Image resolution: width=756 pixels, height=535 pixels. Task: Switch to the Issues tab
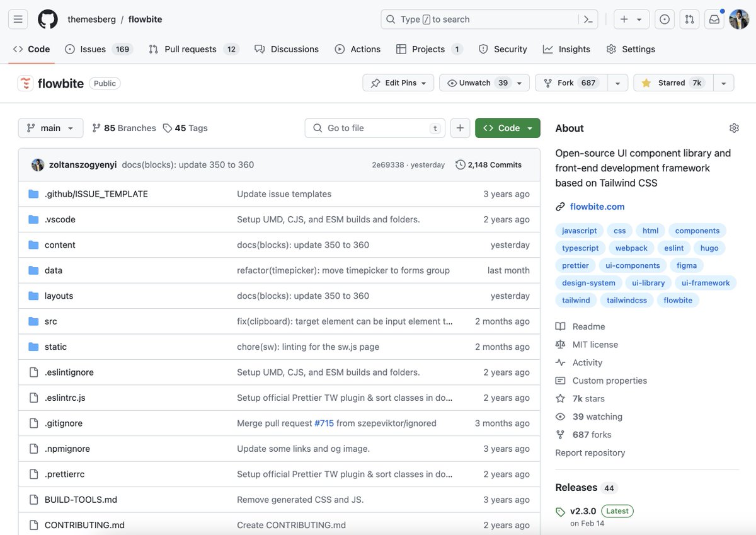tap(98, 49)
